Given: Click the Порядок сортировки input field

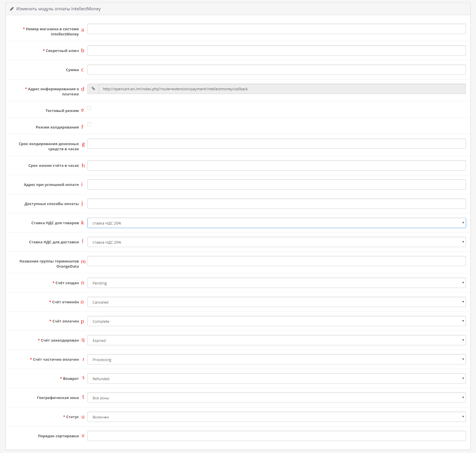Looking at the screenshot, I should pyautogui.click(x=276, y=436).
